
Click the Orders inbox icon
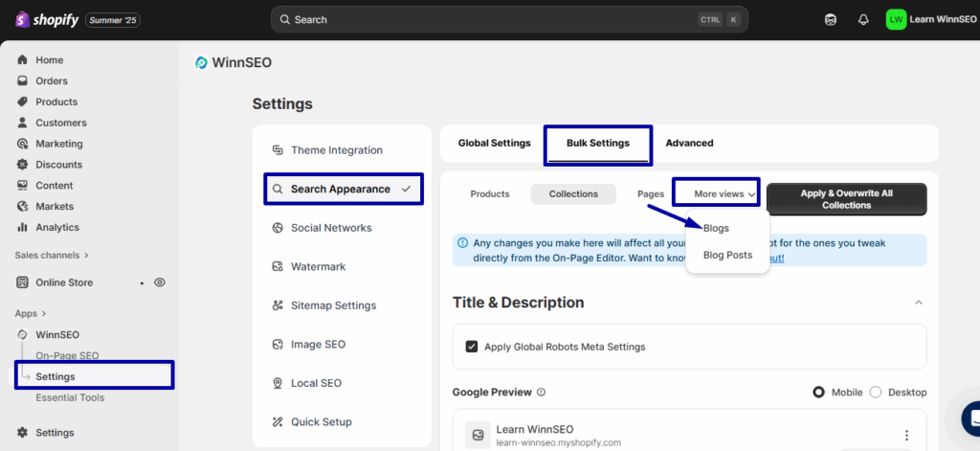pos(23,80)
